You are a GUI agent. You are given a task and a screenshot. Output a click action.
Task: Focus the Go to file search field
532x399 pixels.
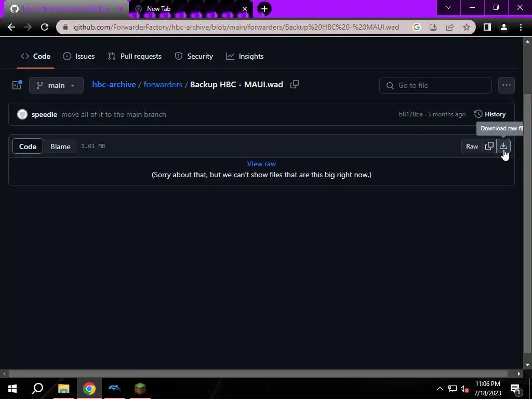coord(436,85)
